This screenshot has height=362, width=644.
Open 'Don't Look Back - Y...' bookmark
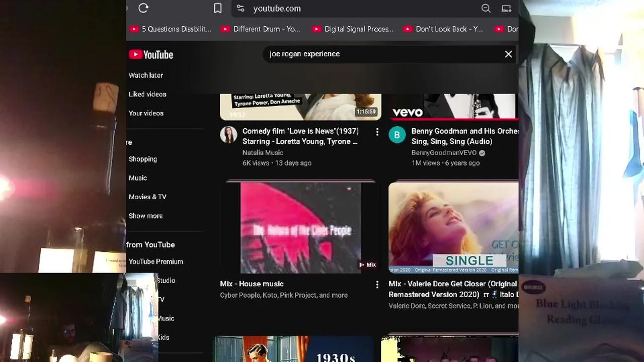[x=443, y=29]
